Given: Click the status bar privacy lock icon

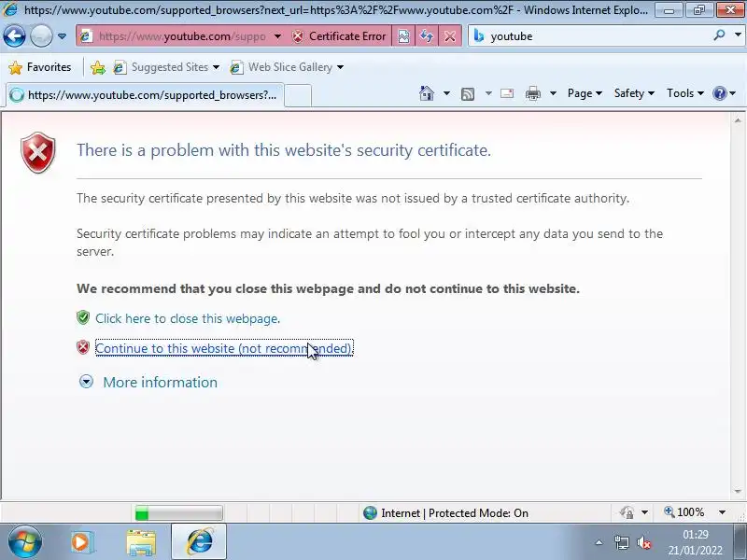Looking at the screenshot, I should point(627,512).
